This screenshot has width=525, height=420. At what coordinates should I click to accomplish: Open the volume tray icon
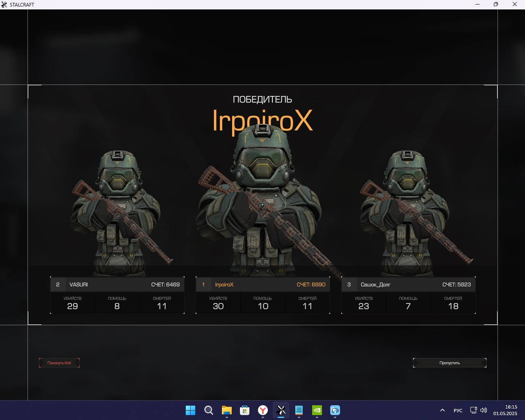[484, 410]
